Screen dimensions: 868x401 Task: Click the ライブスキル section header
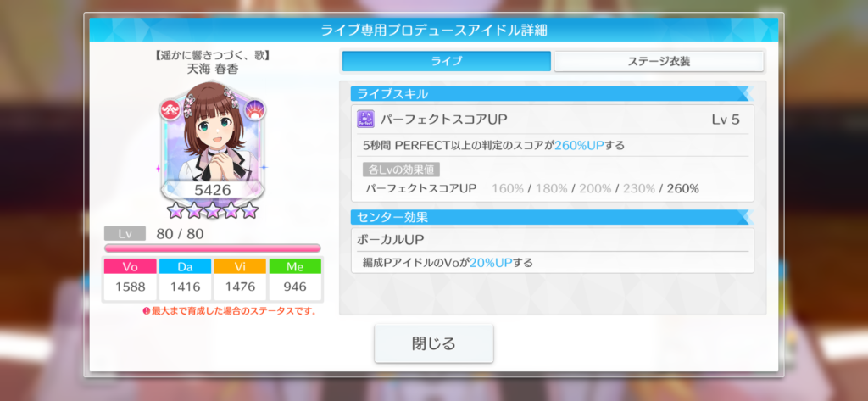tap(552, 93)
